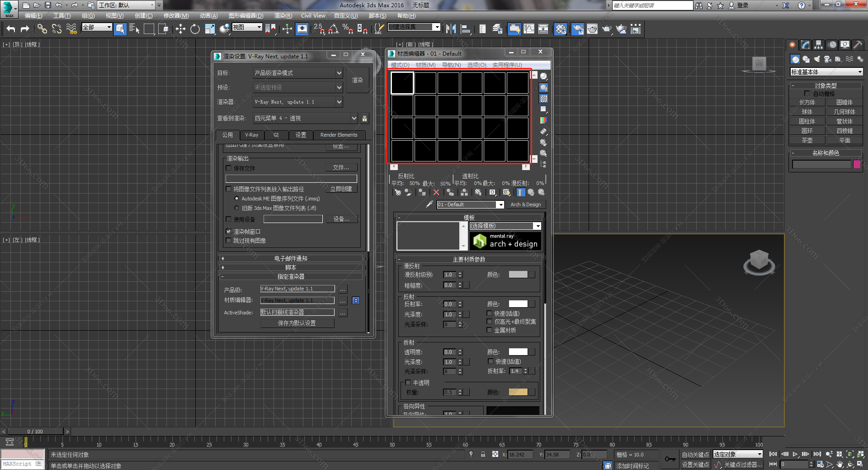Image resolution: width=868 pixels, height=470 pixels.
Task: Click the 长方体 box primitive button
Action: point(807,102)
